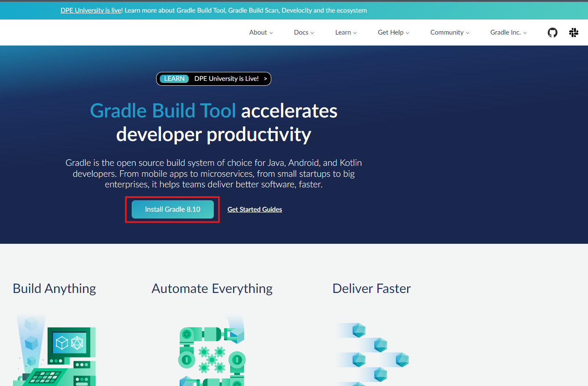Viewport: 588px width, 386px height.
Task: Expand the Gradle Inc. menu
Action: [508, 33]
